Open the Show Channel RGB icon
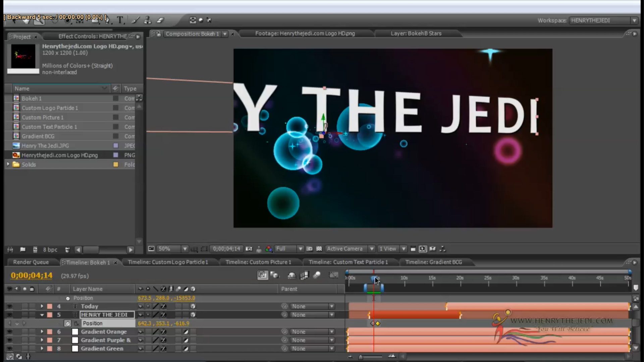 pyautogui.click(x=269, y=249)
